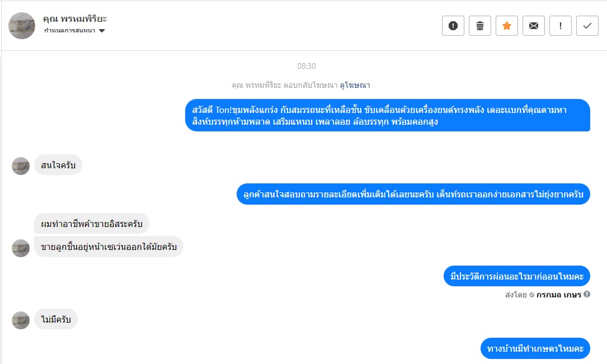Click the blue greeting message starting สวัสดี Ton
The image size is (607, 364).
pyautogui.click(x=388, y=115)
